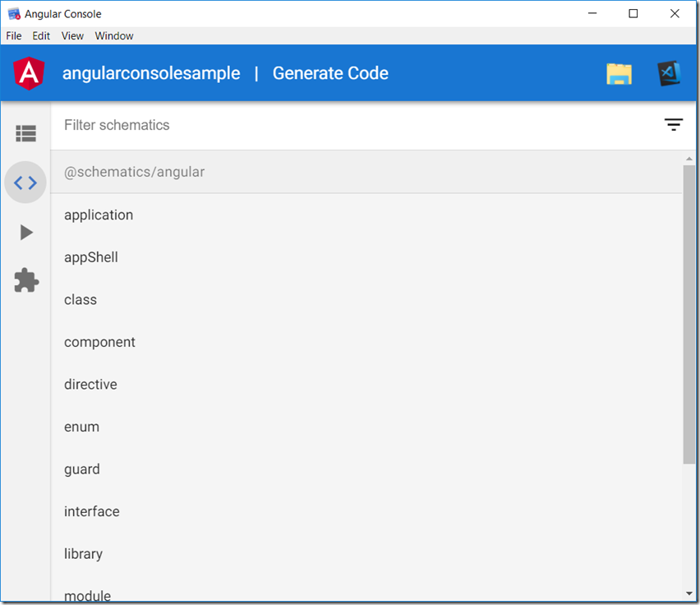This screenshot has height=605, width=700.
Task: Click the schematics list scrollbar thumb
Action: click(x=688, y=314)
